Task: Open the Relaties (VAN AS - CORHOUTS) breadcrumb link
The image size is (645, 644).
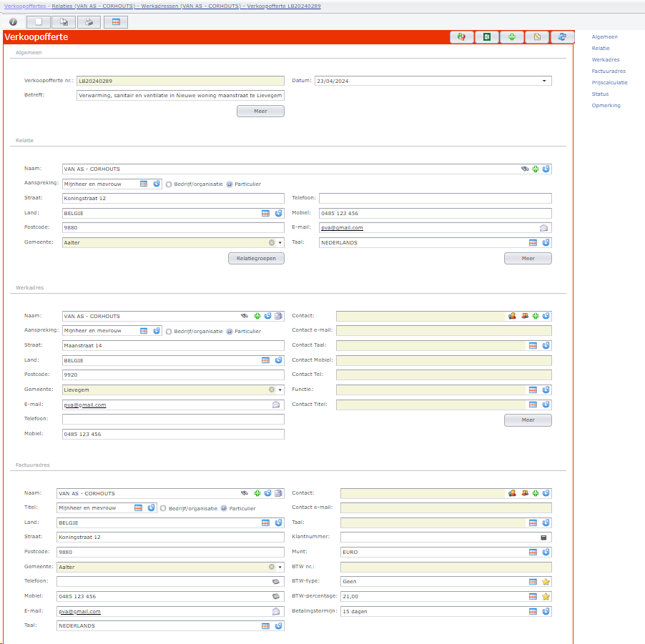Action: (94, 6)
